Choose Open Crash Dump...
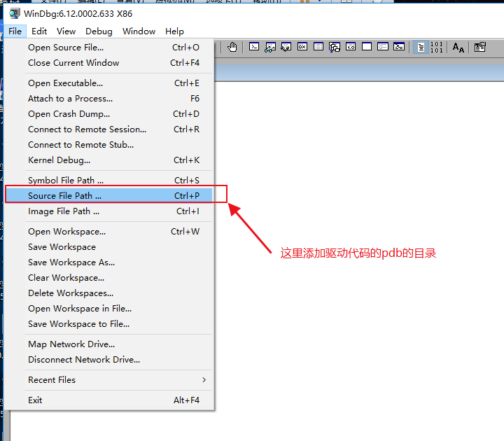This screenshot has height=441, width=504. pyautogui.click(x=109, y=114)
